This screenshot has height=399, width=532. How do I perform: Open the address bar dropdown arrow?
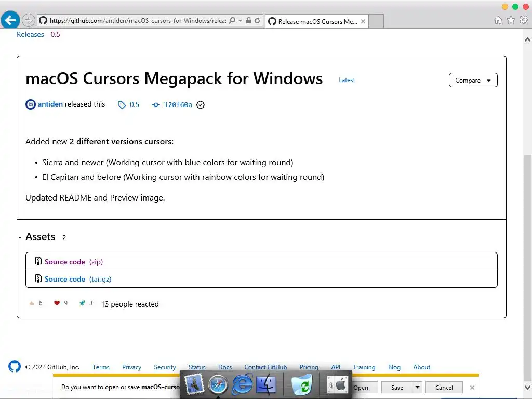click(240, 21)
